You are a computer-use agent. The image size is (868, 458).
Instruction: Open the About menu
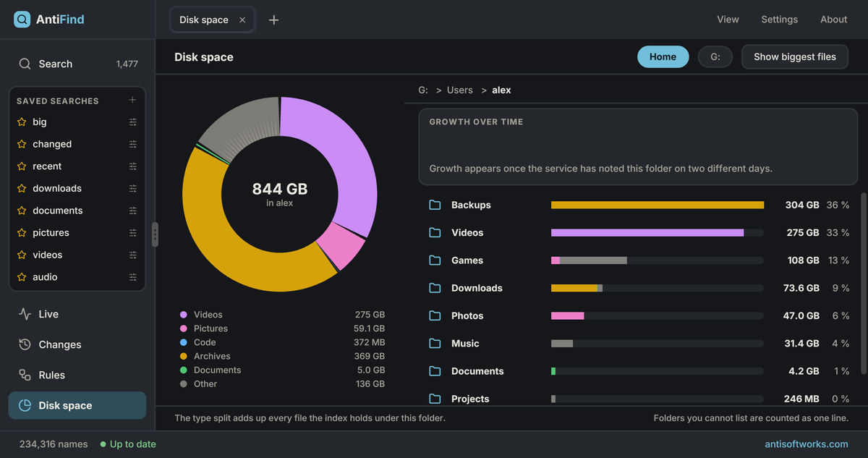(833, 20)
